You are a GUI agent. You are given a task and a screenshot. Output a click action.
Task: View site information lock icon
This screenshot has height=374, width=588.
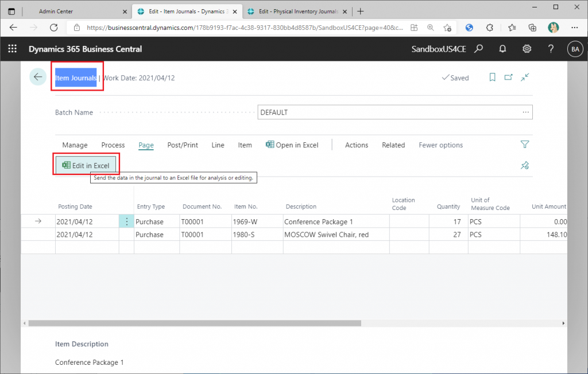(x=77, y=28)
